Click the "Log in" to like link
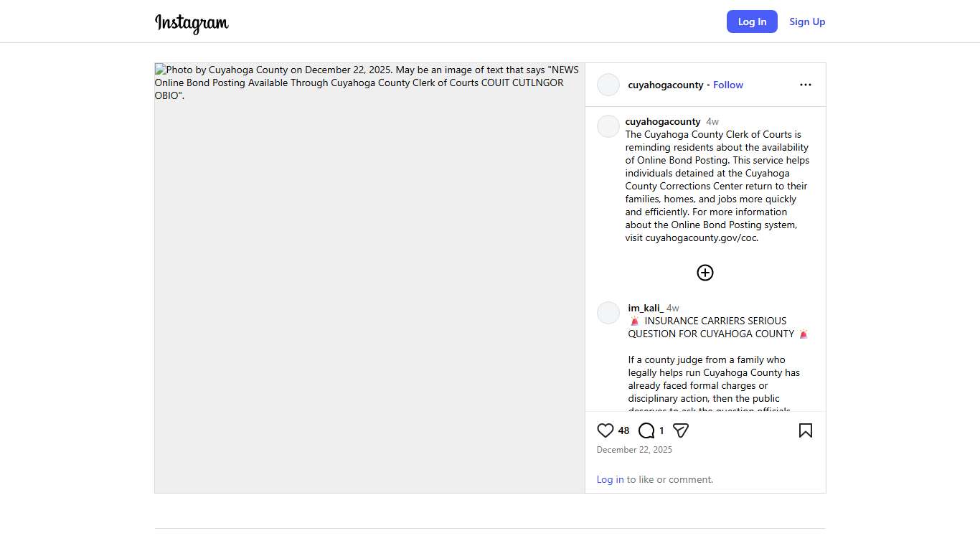 pos(610,479)
